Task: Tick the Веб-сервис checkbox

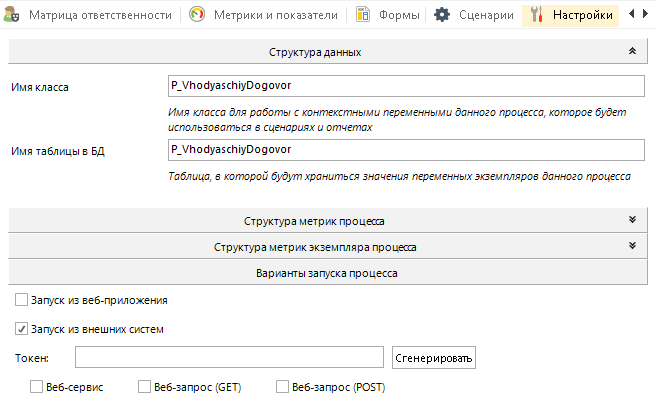Action: [x=37, y=387]
